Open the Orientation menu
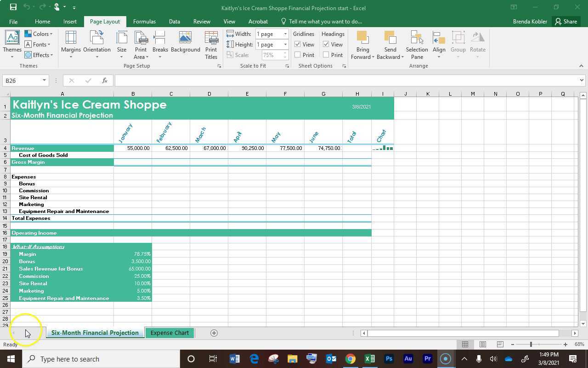 pos(96,45)
